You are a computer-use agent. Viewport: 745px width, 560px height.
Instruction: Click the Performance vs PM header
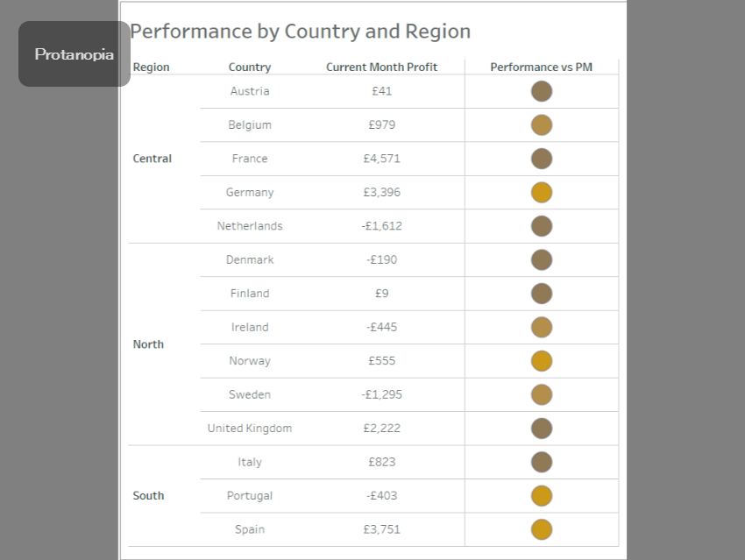click(x=541, y=67)
